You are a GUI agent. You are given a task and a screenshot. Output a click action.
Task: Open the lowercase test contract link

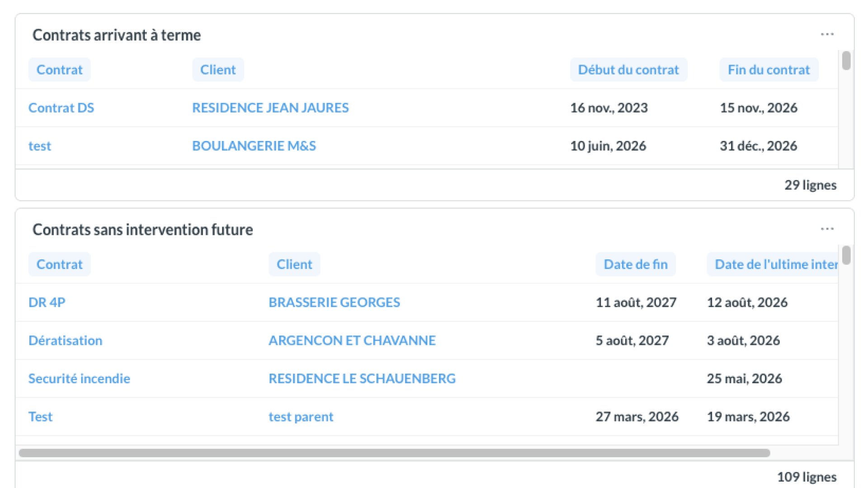[40, 146]
